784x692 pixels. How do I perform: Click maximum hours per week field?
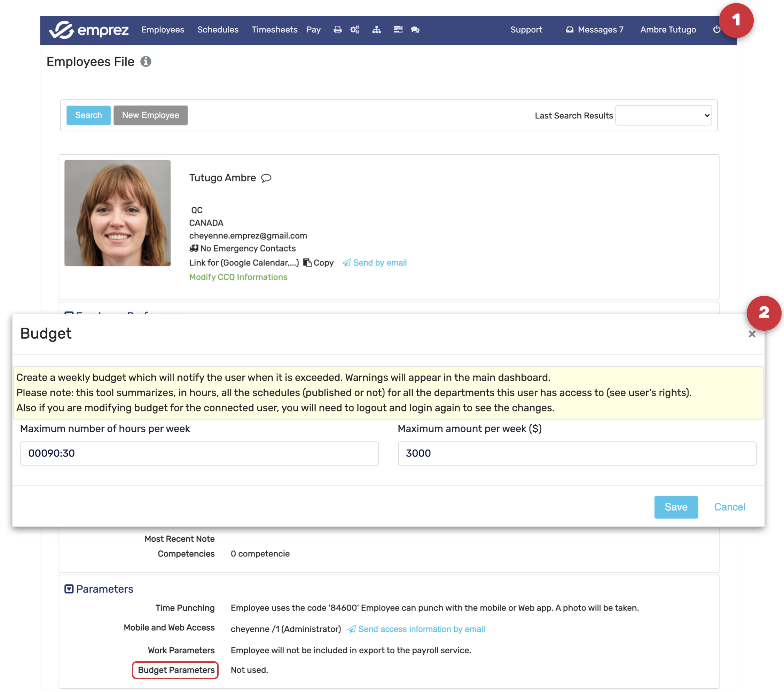pos(199,453)
